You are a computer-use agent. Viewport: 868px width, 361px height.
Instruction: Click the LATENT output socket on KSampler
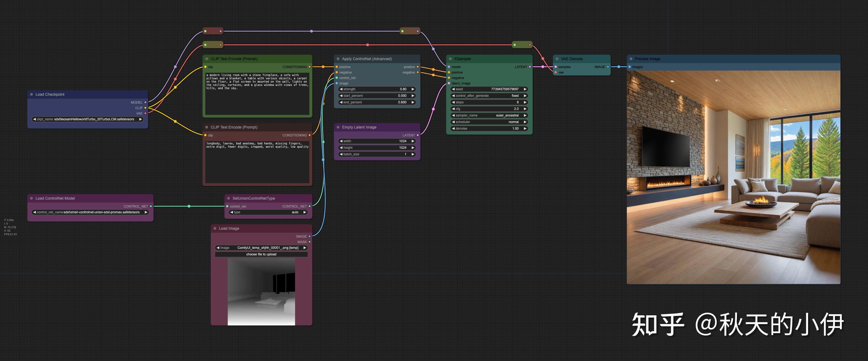[530, 67]
